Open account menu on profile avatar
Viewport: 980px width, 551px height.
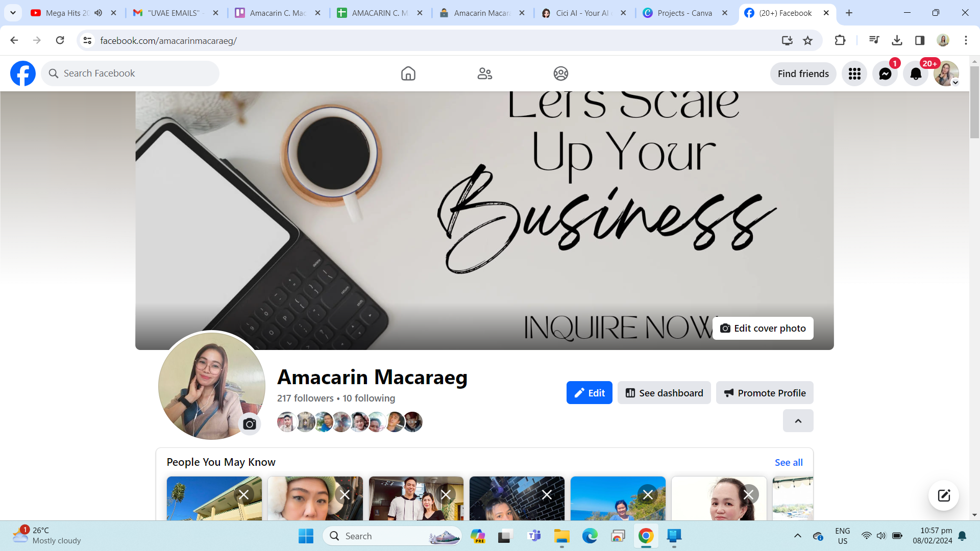(x=946, y=73)
